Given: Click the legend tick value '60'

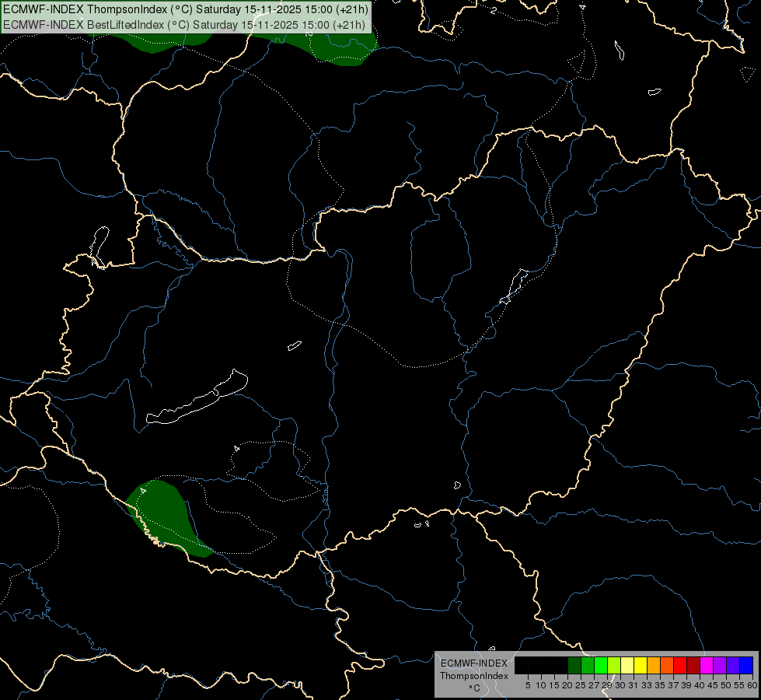Looking at the screenshot, I should [x=752, y=685].
